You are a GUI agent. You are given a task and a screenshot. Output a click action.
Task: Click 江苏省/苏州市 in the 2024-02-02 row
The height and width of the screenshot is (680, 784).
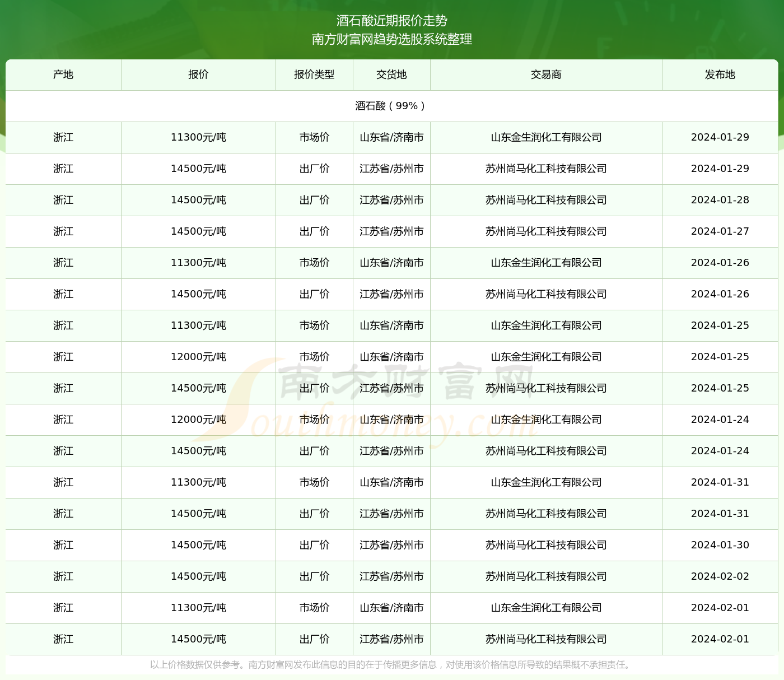point(391,576)
